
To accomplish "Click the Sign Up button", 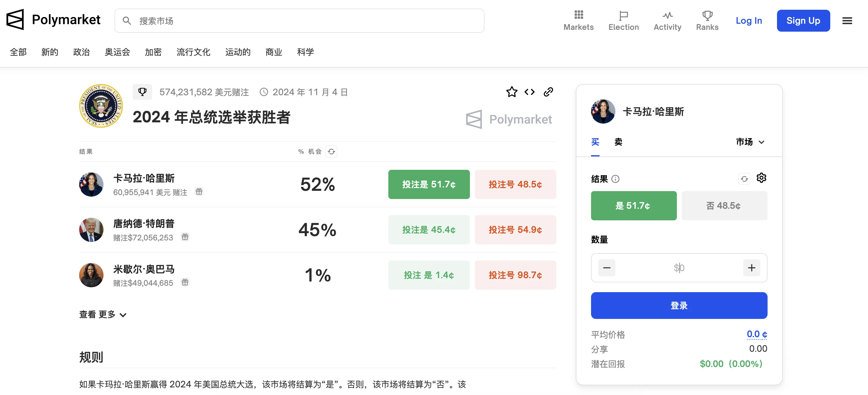I will pos(803,21).
